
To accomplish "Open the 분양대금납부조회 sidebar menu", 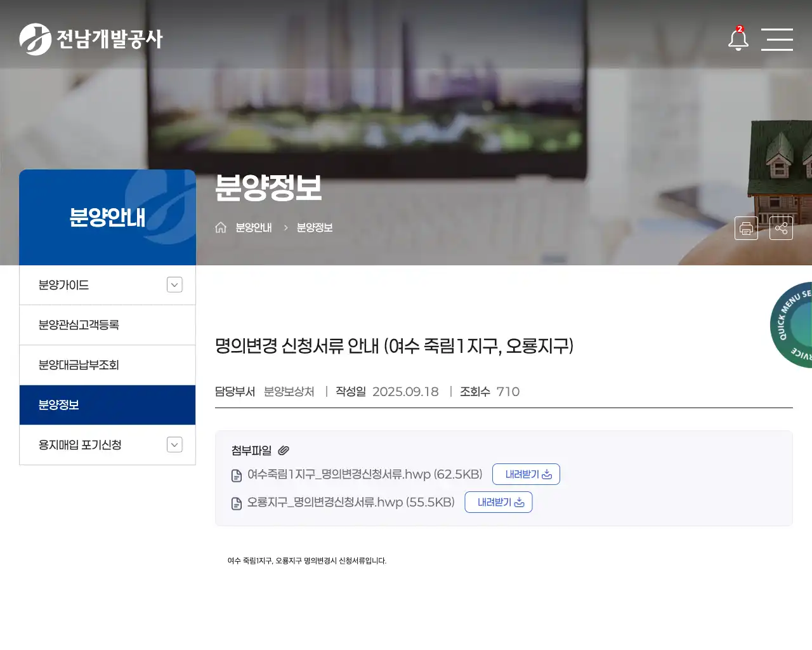I will click(x=107, y=365).
